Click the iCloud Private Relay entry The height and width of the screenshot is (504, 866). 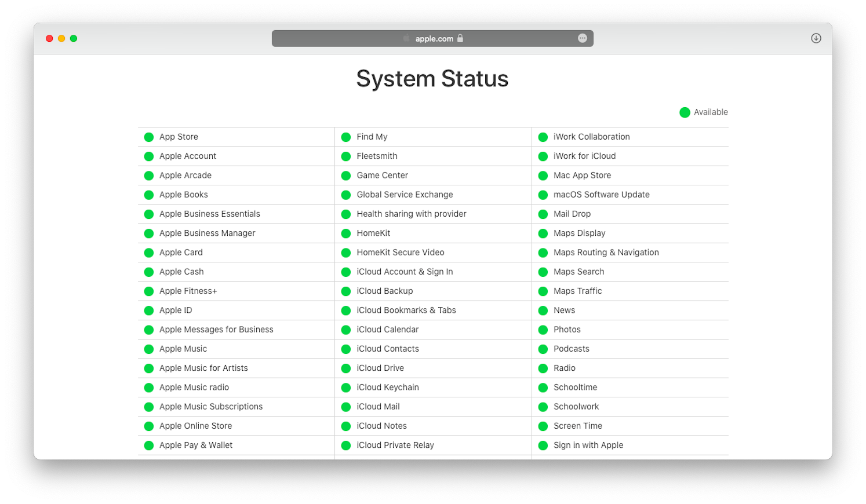coord(395,445)
